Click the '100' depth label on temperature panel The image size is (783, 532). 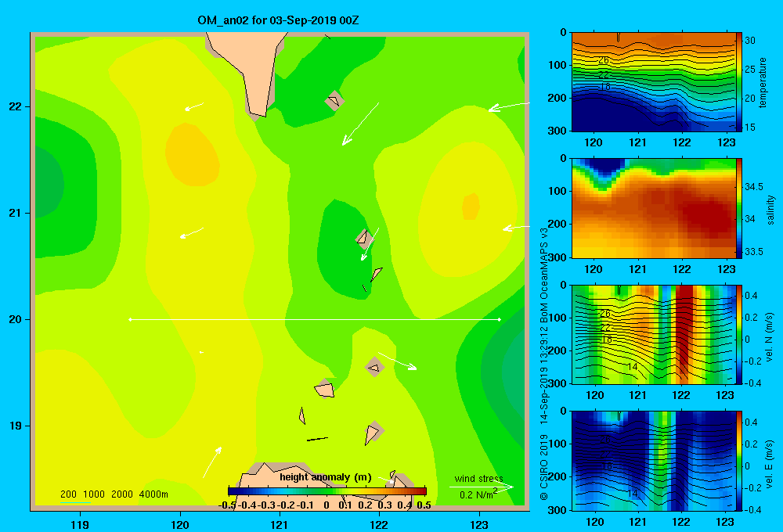click(x=559, y=65)
